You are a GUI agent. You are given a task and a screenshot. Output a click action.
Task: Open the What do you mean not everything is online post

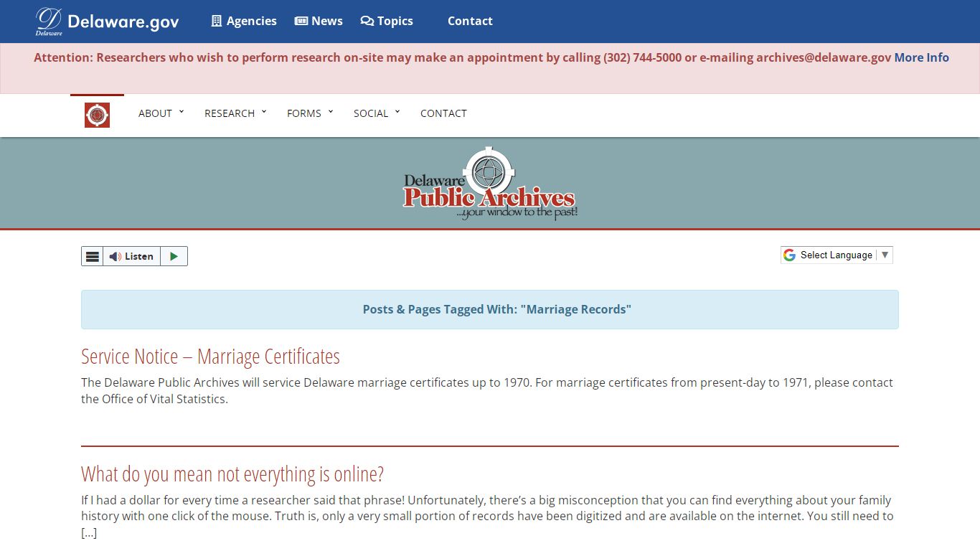coord(232,474)
